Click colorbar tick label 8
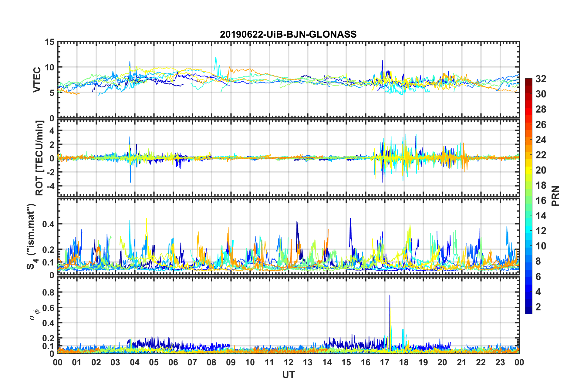The height and width of the screenshot is (392, 577). coord(538,261)
